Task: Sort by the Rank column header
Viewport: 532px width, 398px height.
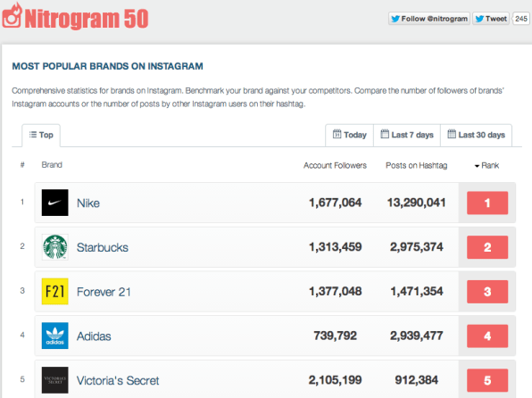Action: pos(486,166)
